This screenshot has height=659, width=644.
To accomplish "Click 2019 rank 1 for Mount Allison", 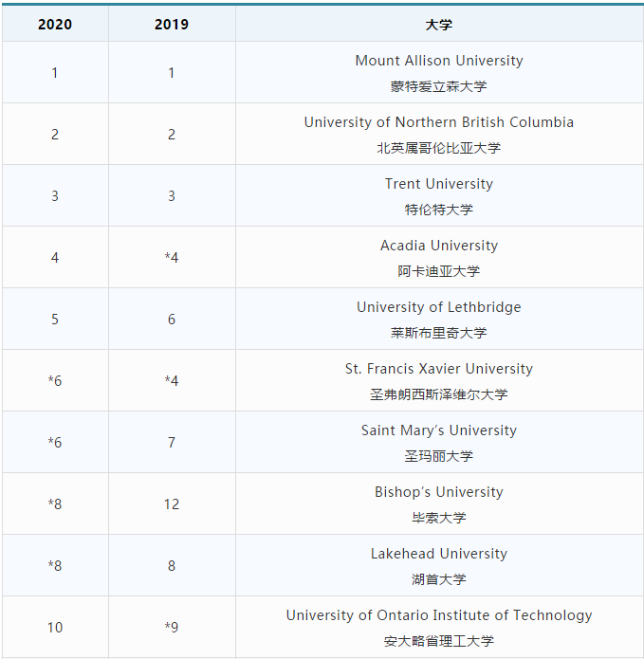I will pyautogui.click(x=172, y=73).
